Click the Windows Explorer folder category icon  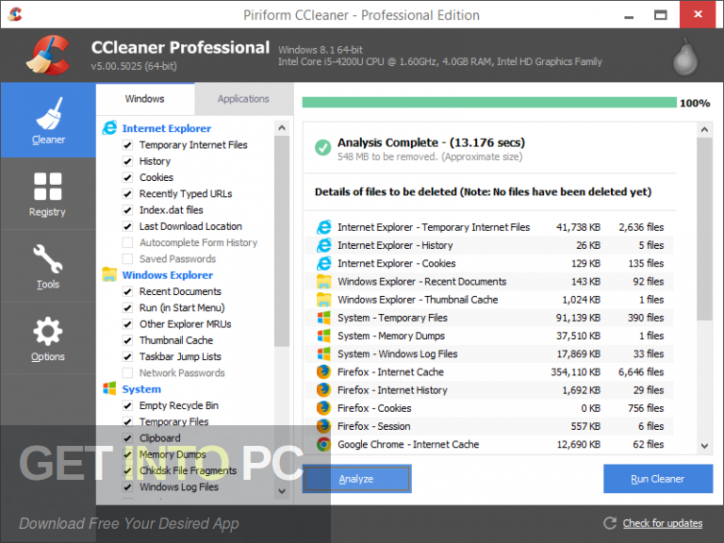pos(109,274)
